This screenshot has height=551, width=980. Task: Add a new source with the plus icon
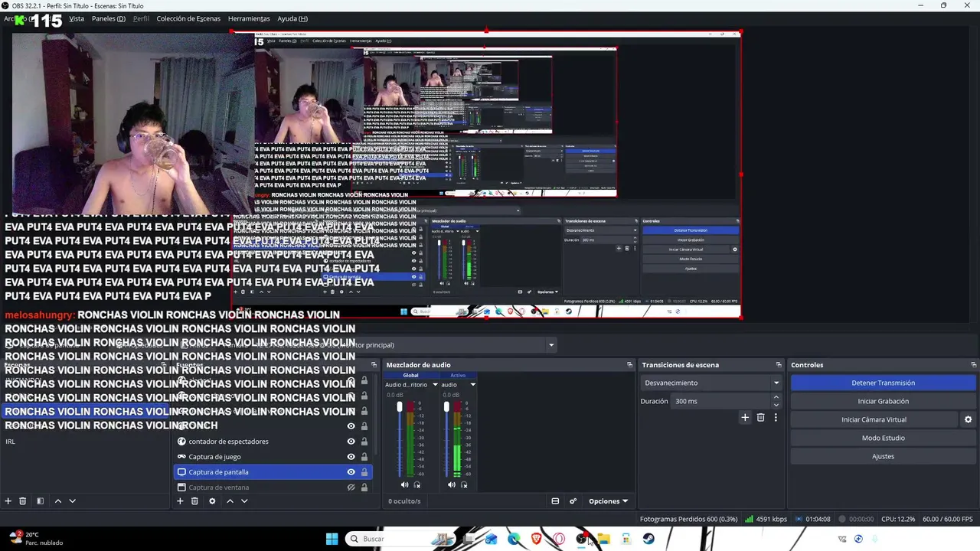coord(180,501)
